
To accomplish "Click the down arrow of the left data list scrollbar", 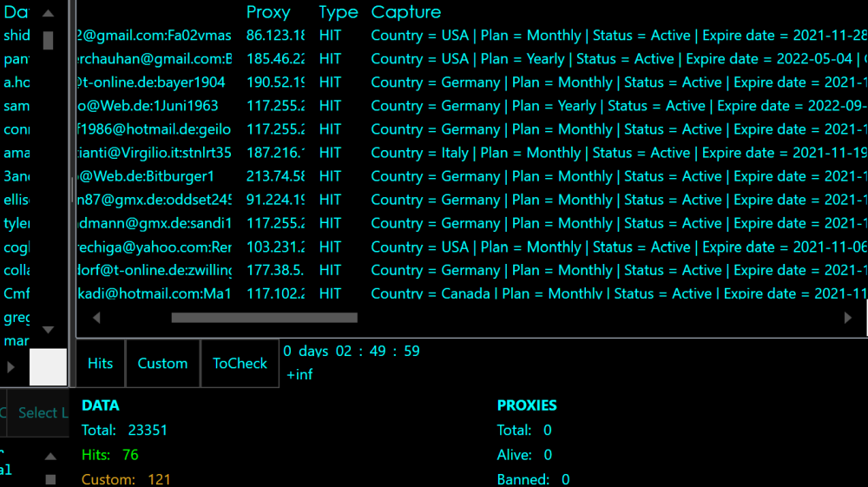I will point(49,330).
